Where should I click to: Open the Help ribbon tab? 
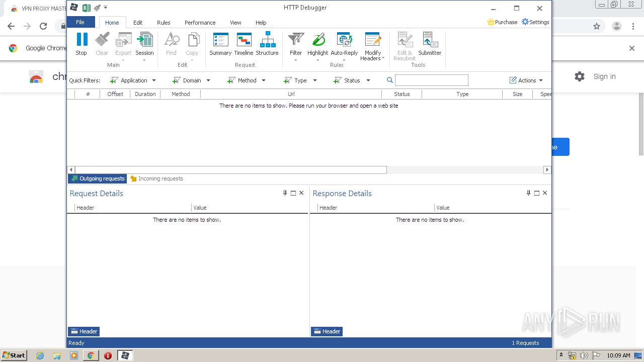(261, 23)
